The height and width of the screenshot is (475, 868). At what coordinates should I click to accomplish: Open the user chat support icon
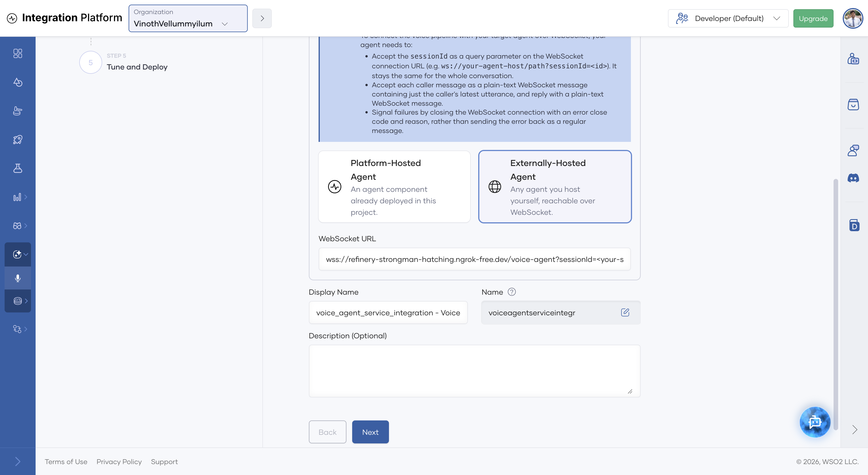853,150
